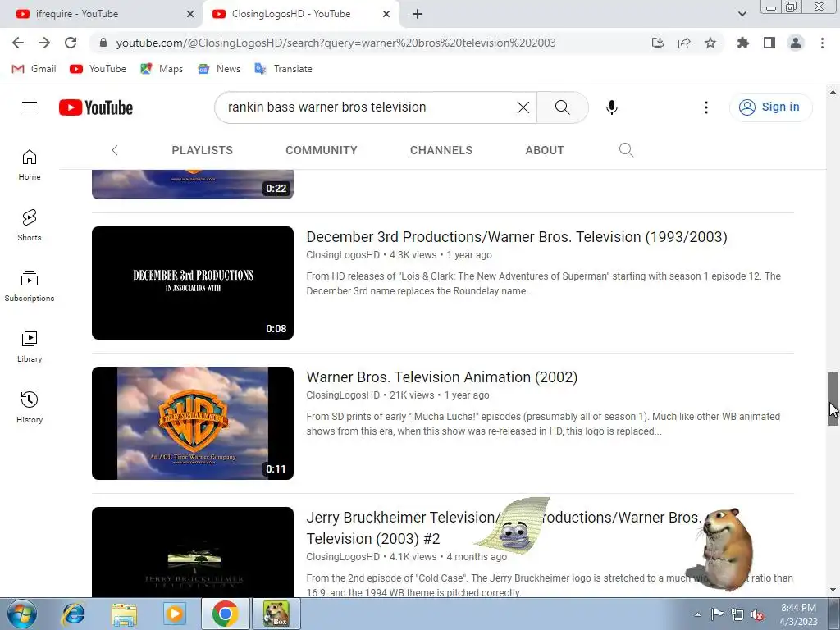The width and height of the screenshot is (840, 630).
Task: Open the COMMUNITY channel tab
Action: tap(322, 151)
